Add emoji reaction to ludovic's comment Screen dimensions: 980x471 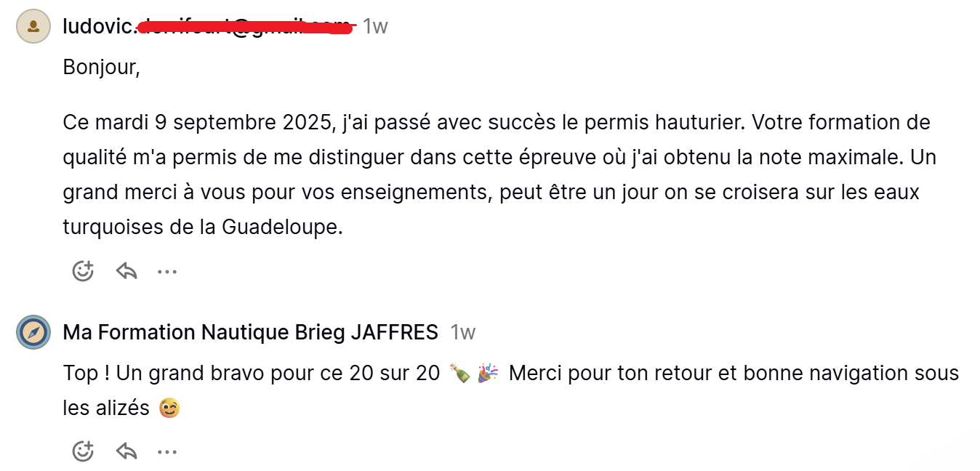point(83,271)
